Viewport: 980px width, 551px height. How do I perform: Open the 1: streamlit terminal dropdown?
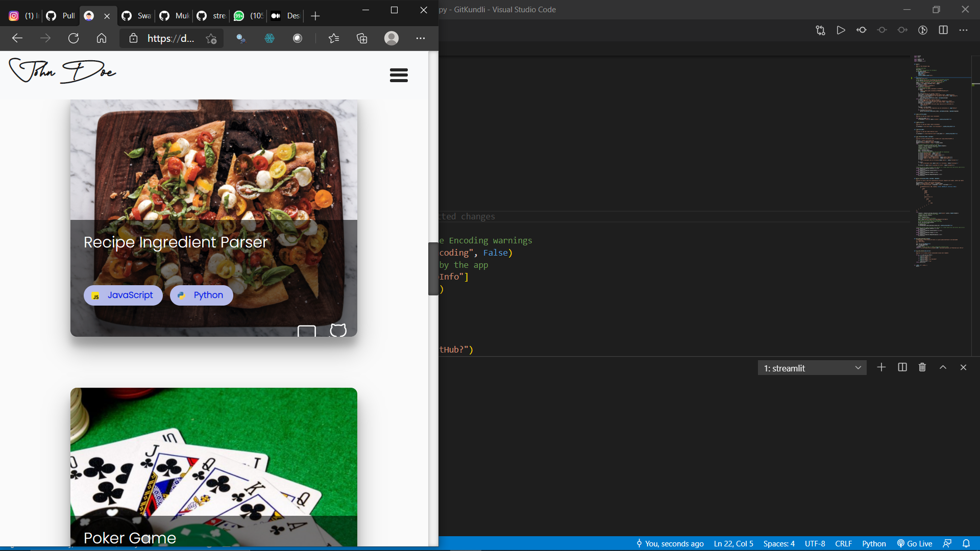coord(812,367)
